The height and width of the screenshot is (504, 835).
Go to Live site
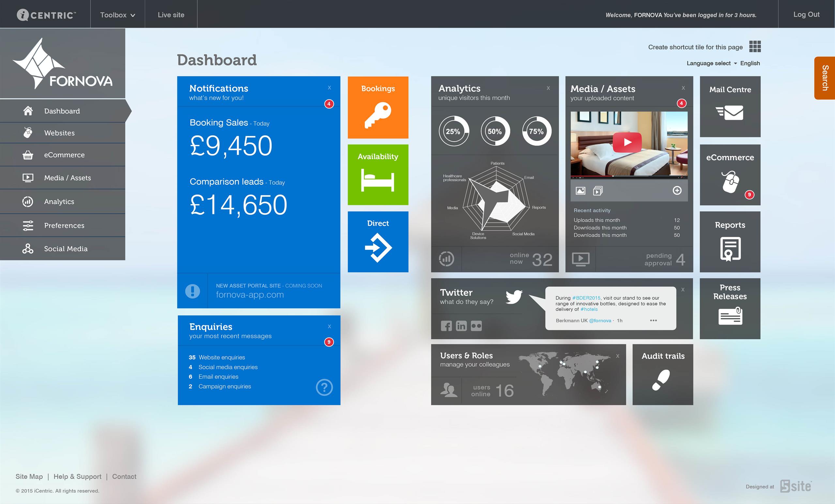point(171,15)
